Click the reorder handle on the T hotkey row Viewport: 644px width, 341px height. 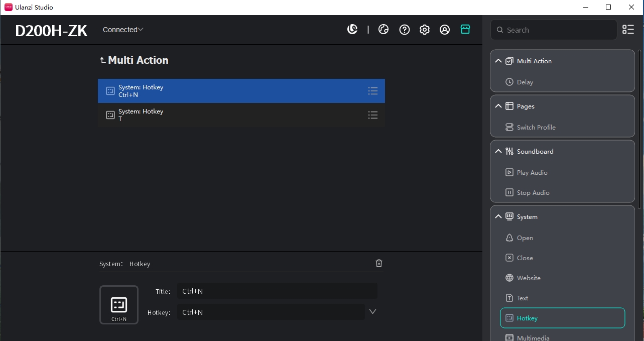(x=372, y=115)
